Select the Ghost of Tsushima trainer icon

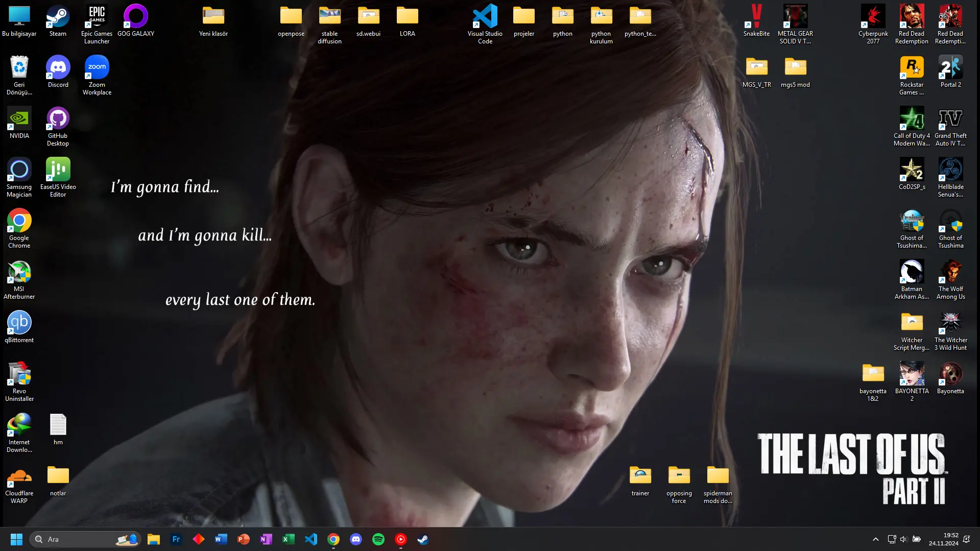click(x=912, y=229)
